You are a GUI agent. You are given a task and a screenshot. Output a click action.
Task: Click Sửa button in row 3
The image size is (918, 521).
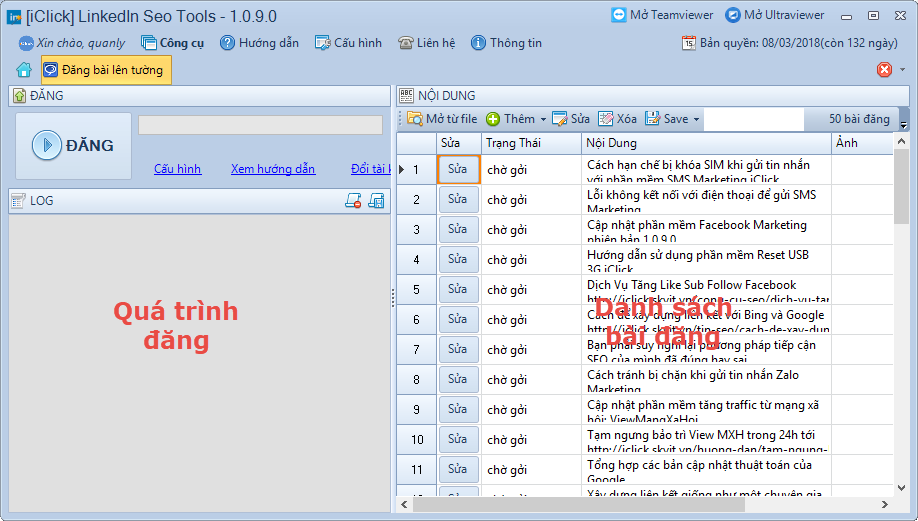pyautogui.click(x=458, y=229)
